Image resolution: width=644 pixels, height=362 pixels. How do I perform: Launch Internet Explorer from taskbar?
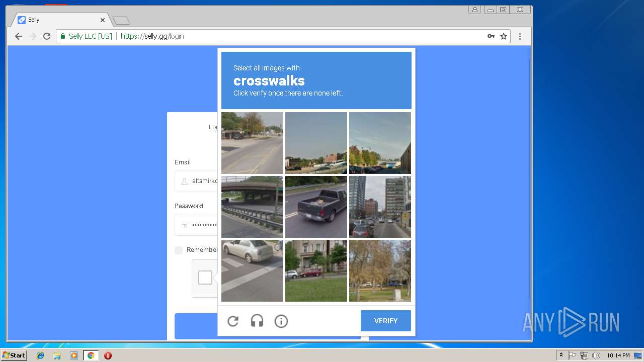pos(41,355)
